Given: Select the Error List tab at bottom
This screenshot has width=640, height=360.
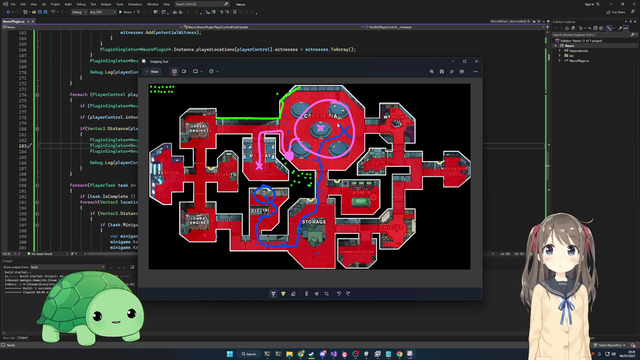Looking at the screenshot, I should (x=9, y=338).
